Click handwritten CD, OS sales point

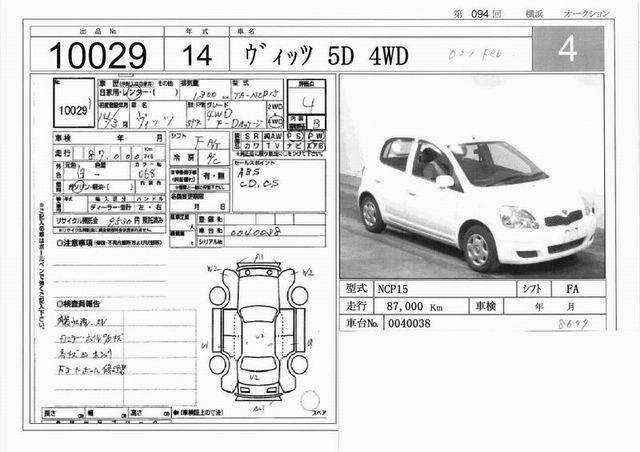[259, 184]
